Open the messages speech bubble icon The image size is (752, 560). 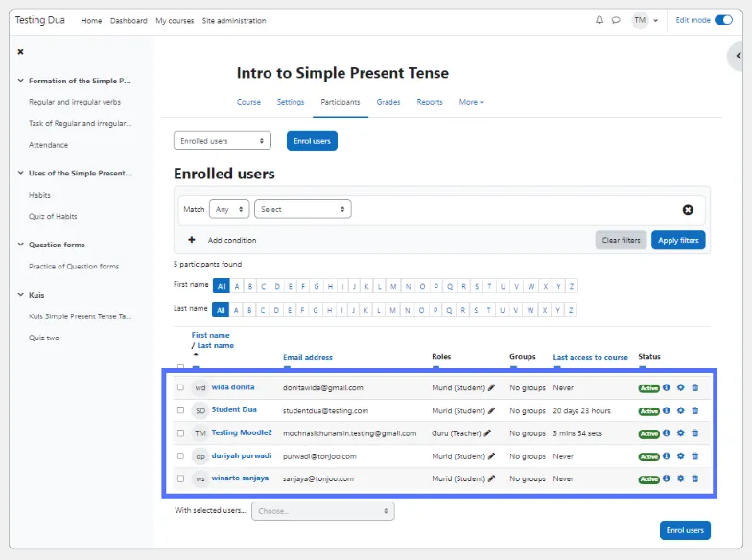pos(616,20)
